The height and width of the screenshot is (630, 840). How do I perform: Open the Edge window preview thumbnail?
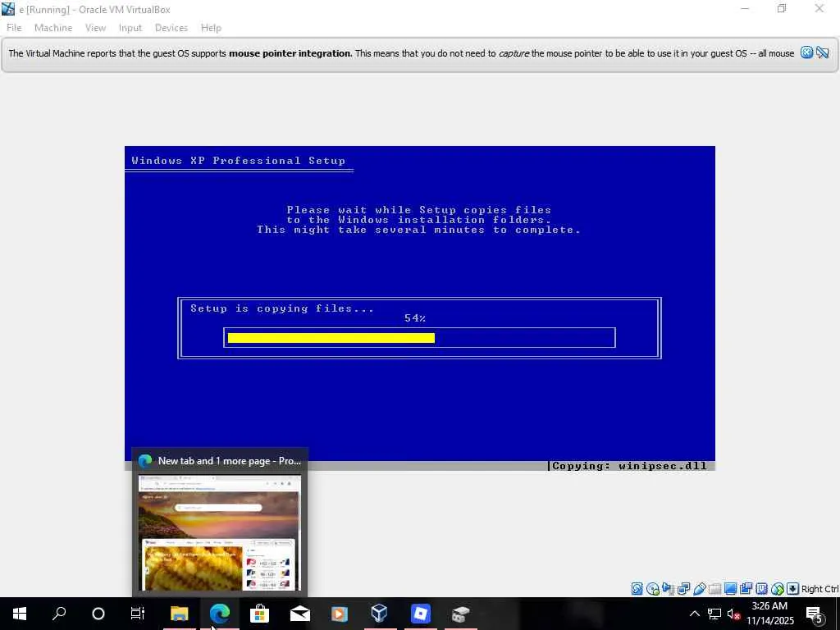220,533
